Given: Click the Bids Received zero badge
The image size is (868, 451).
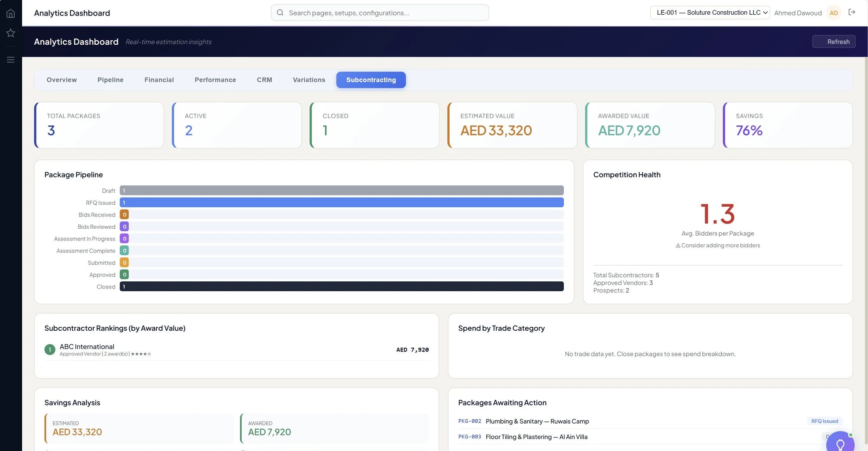Looking at the screenshot, I should (x=125, y=215).
